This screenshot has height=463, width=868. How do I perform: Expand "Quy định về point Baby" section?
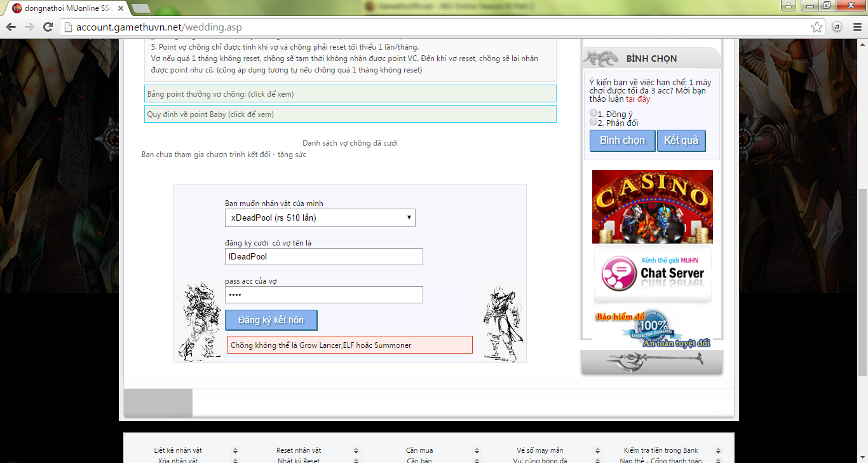[x=350, y=114]
